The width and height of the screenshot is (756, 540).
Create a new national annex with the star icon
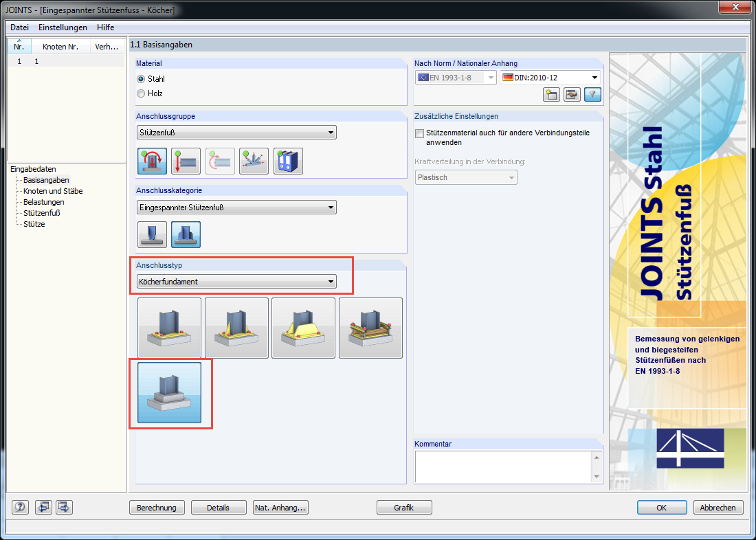click(551, 95)
